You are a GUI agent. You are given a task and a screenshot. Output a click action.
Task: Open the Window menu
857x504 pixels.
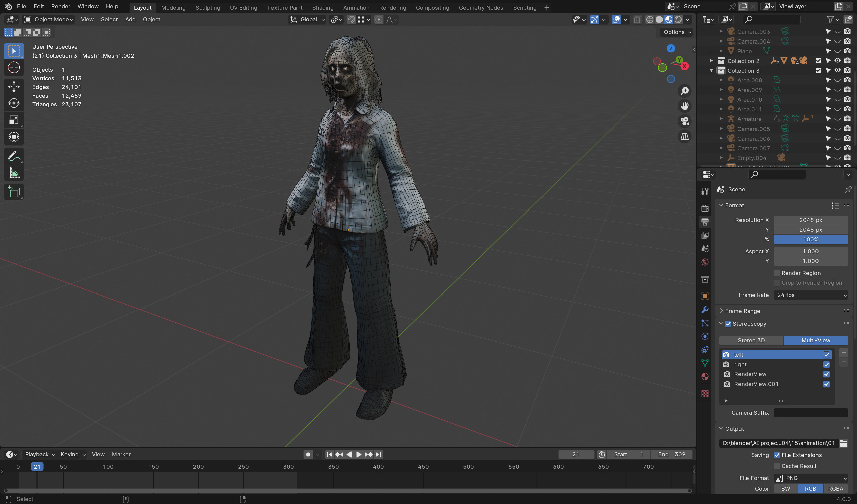pyautogui.click(x=88, y=6)
